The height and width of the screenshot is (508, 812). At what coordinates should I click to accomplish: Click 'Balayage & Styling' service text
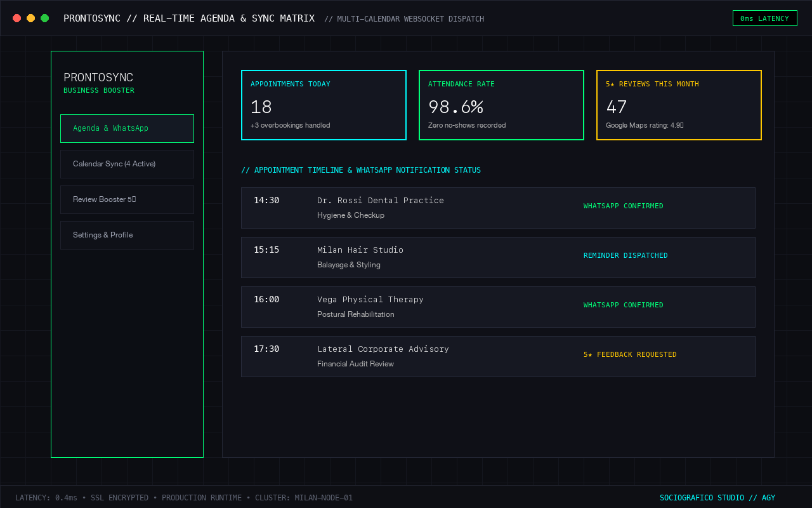(349, 265)
